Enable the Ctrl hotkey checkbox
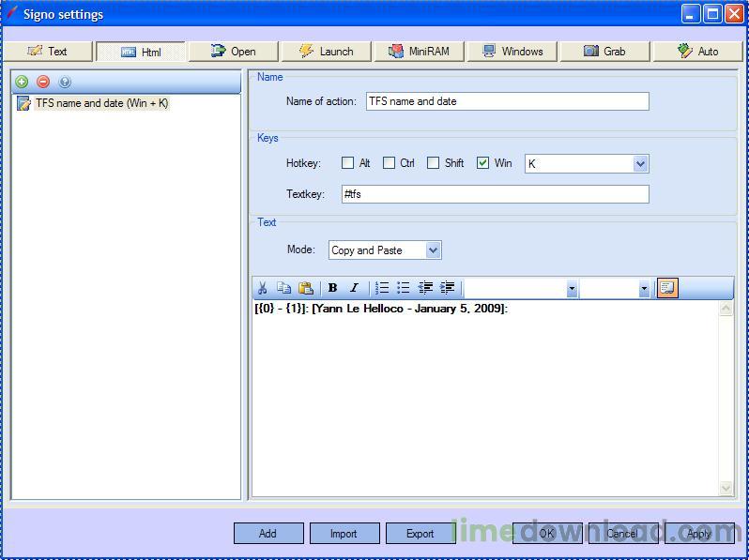The image size is (749, 560). pyautogui.click(x=389, y=163)
